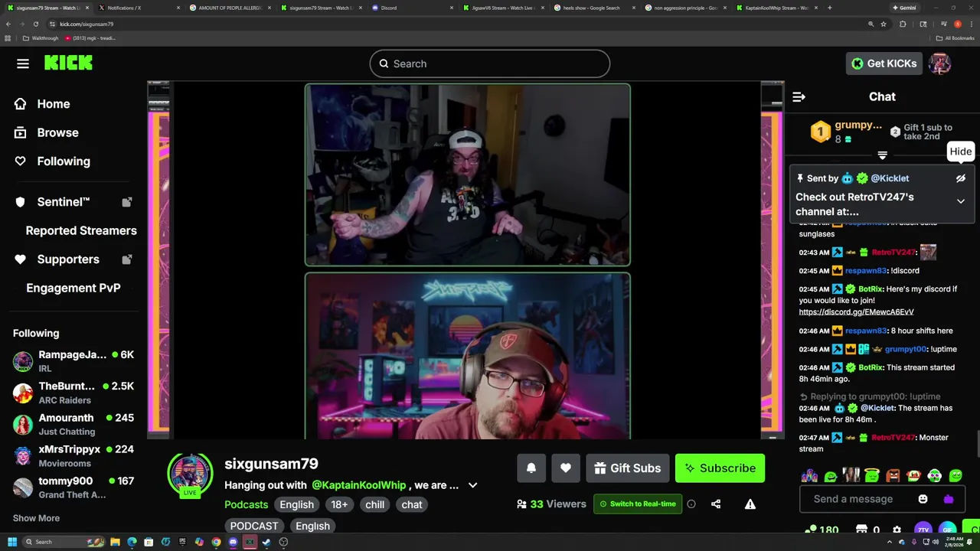Show hidden system tray icons
Screen dimensions: 980x551
coord(889,542)
